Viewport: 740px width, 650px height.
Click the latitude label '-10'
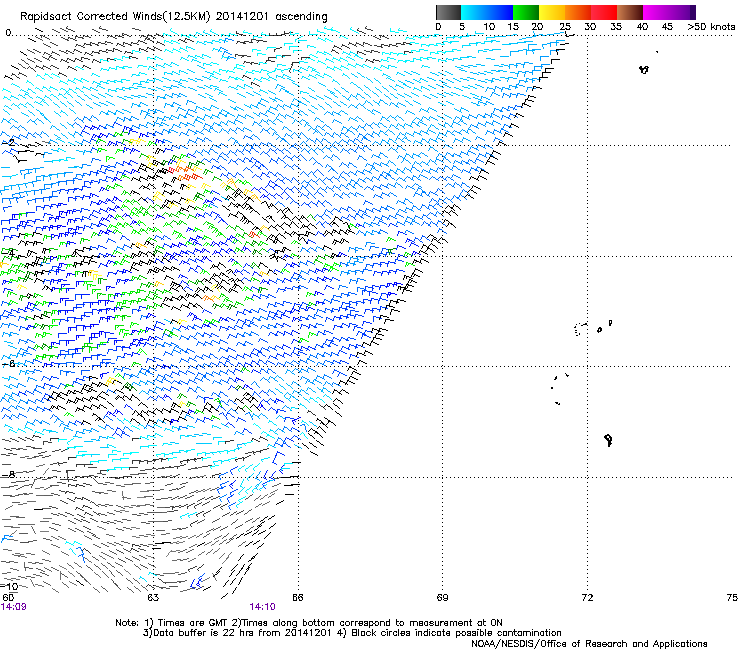[x=9, y=586]
